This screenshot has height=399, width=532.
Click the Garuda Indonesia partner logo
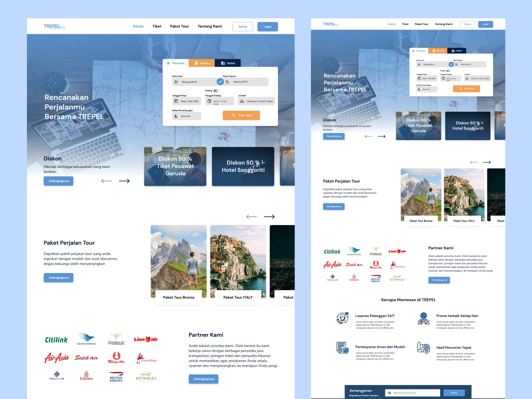point(86,338)
